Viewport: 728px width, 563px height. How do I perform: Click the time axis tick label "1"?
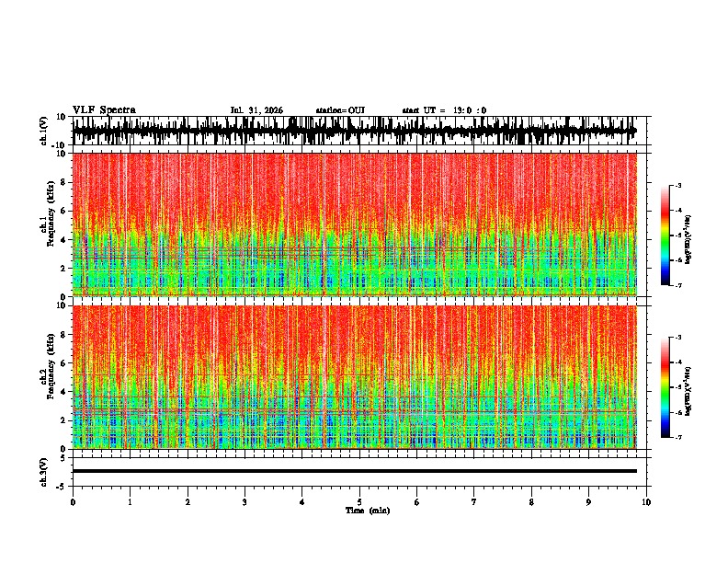pos(130,502)
